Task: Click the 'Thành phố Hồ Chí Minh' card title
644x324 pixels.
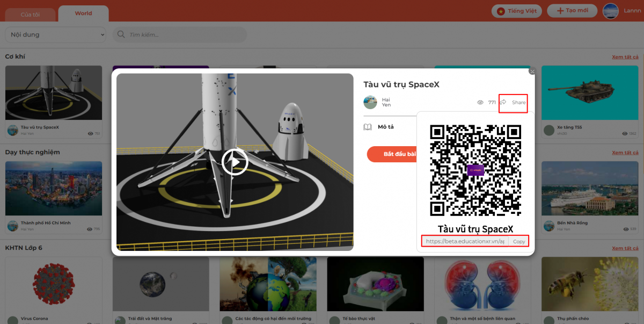Action: click(x=46, y=223)
